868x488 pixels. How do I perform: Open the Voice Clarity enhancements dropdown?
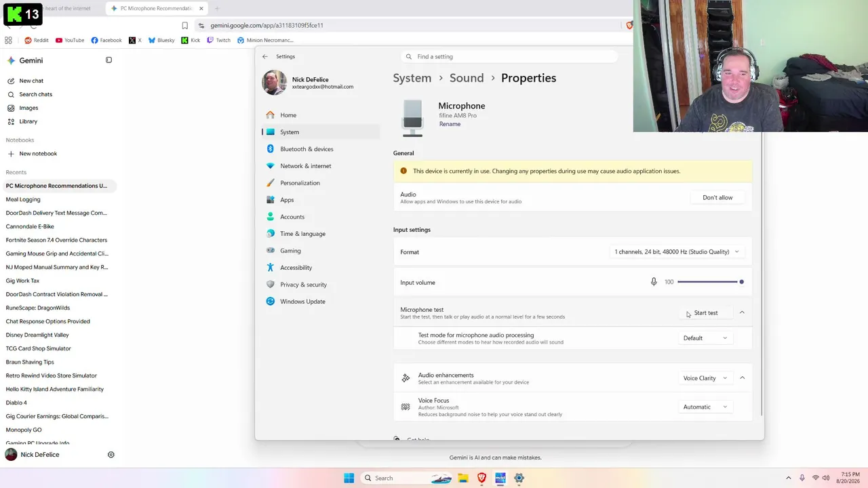(705, 378)
